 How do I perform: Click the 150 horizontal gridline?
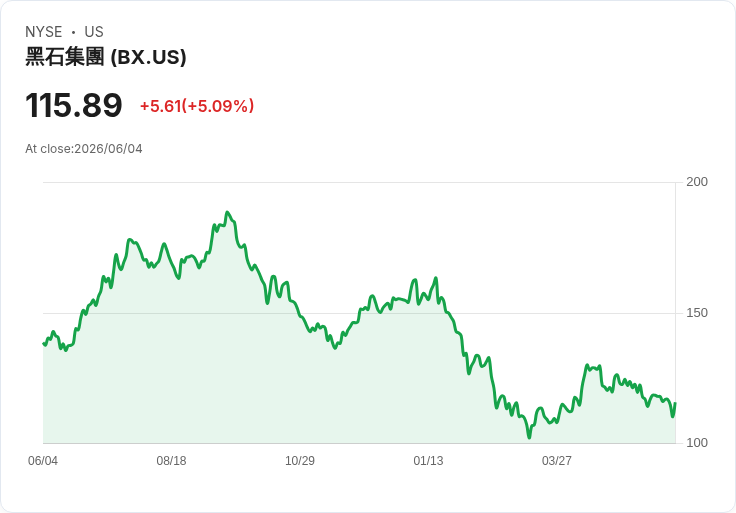pyautogui.click(x=359, y=313)
